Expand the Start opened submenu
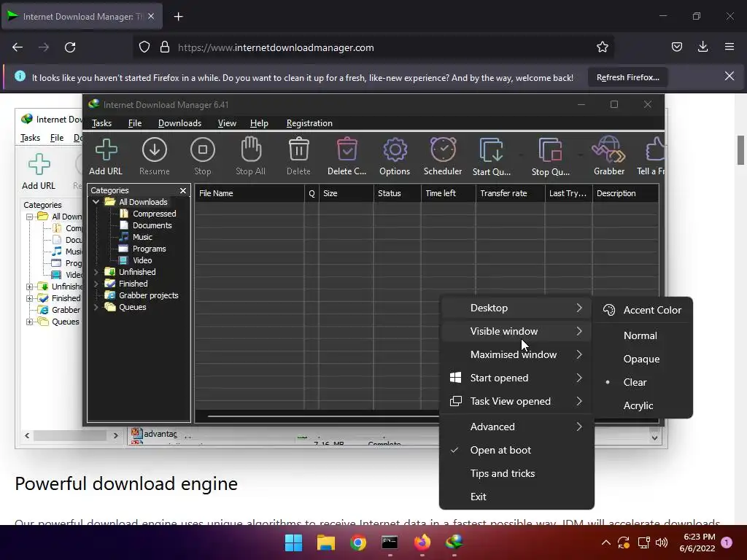This screenshot has height=560, width=747. pyautogui.click(x=516, y=378)
